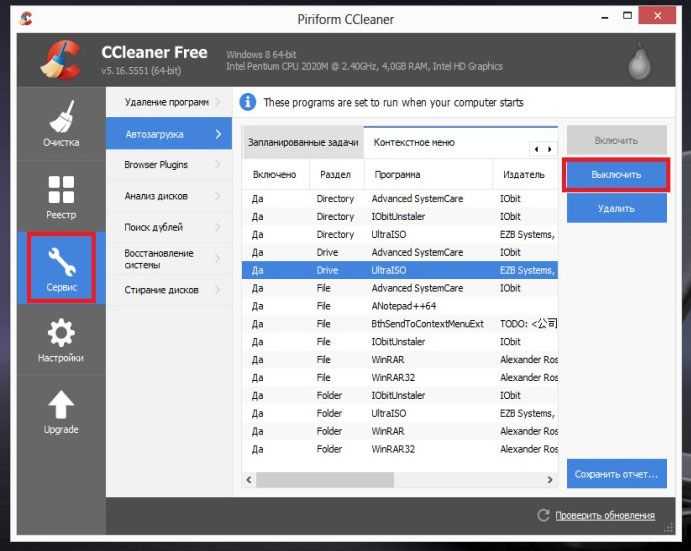Sort by Программа column header

pos(428,175)
